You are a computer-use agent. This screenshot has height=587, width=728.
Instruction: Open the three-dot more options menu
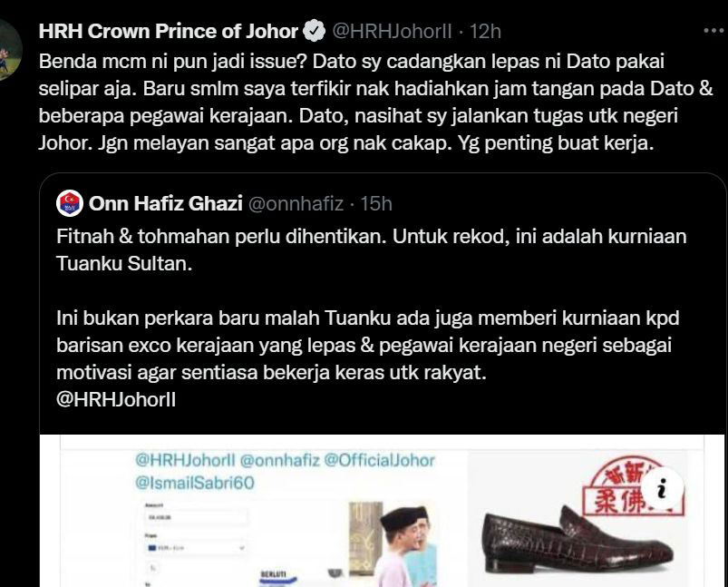click(x=714, y=31)
